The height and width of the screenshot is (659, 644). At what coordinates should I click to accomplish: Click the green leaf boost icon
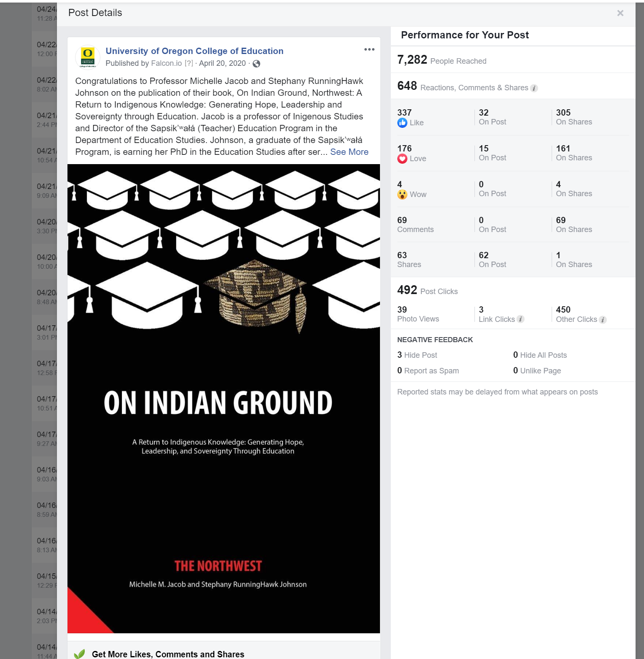(79, 654)
